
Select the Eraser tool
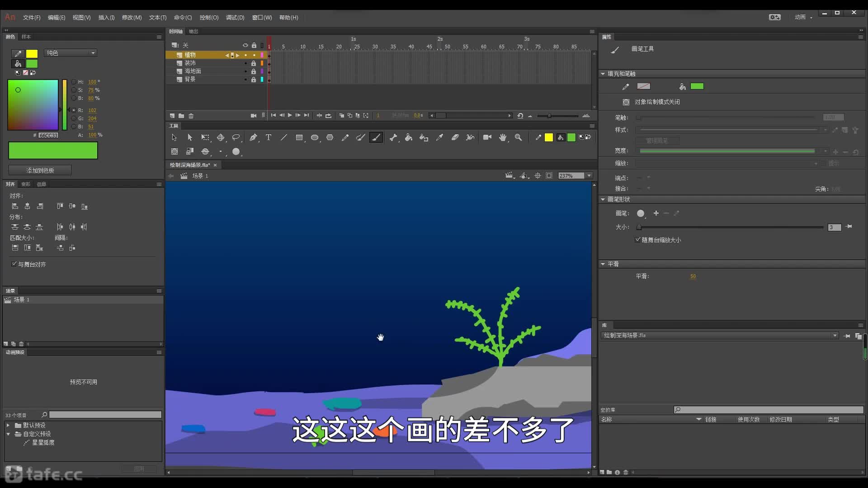(x=455, y=137)
